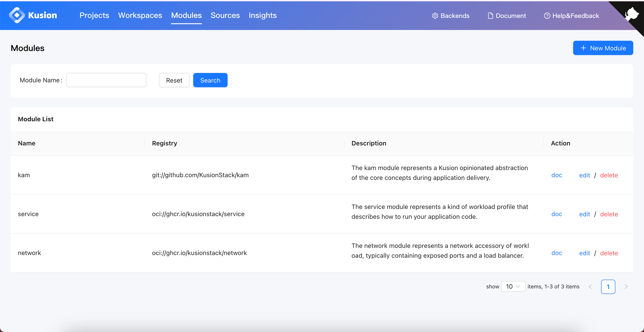The width and height of the screenshot is (644, 332).
Task: Click New Module button
Action: 603,48
